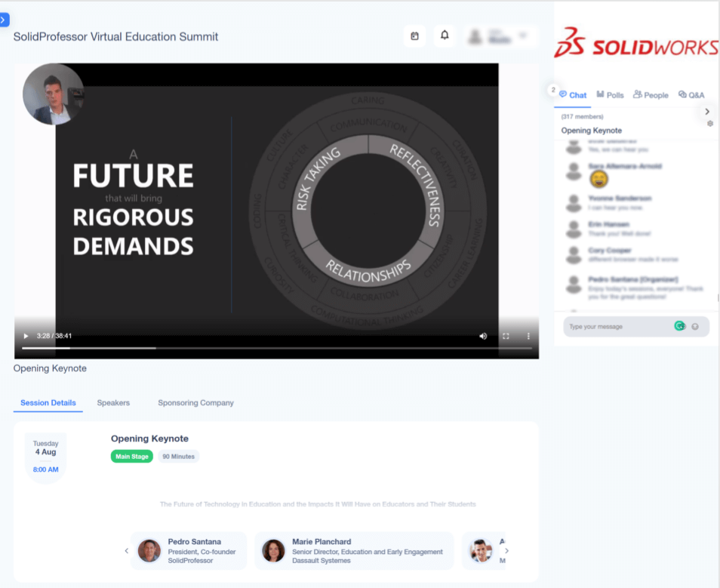The height and width of the screenshot is (588, 720).
Task: Click the partially visible third speaker photo
Action: click(481, 551)
